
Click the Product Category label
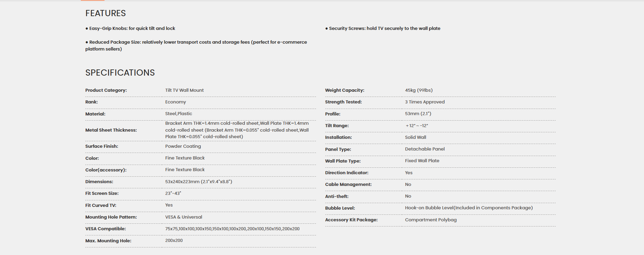106,90
